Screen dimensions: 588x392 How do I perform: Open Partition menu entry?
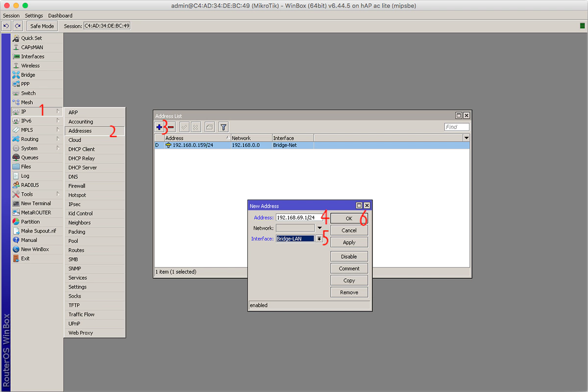click(37, 221)
